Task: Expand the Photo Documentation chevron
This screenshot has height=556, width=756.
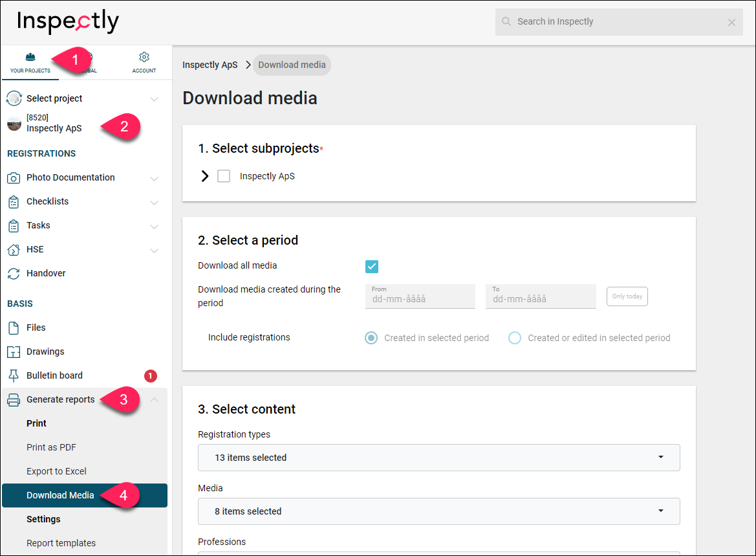Action: 155,179
